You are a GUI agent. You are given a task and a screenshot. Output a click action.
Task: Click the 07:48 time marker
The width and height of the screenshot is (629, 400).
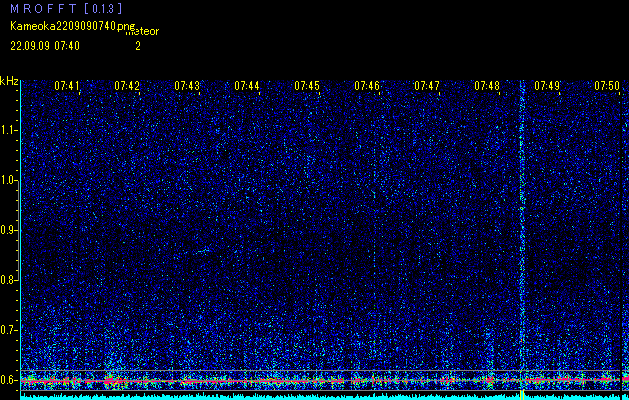(x=487, y=86)
